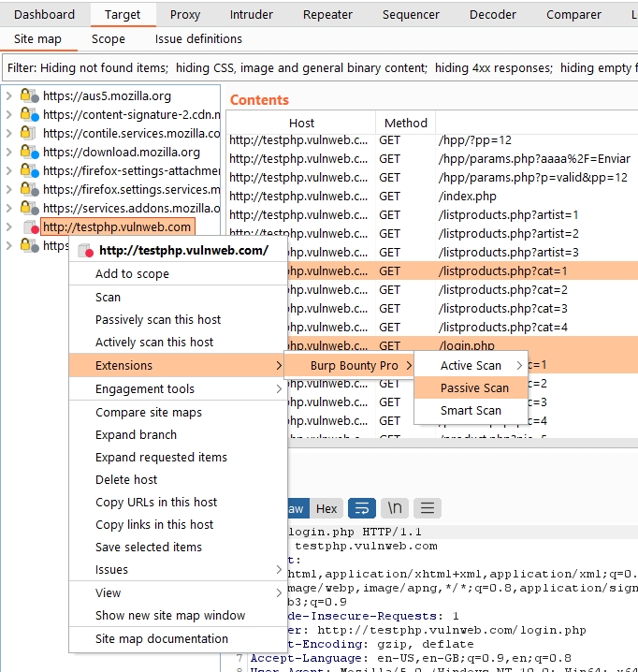Image resolution: width=638 pixels, height=672 pixels.
Task: Select the /index.php row in Contents
Action: point(468,196)
